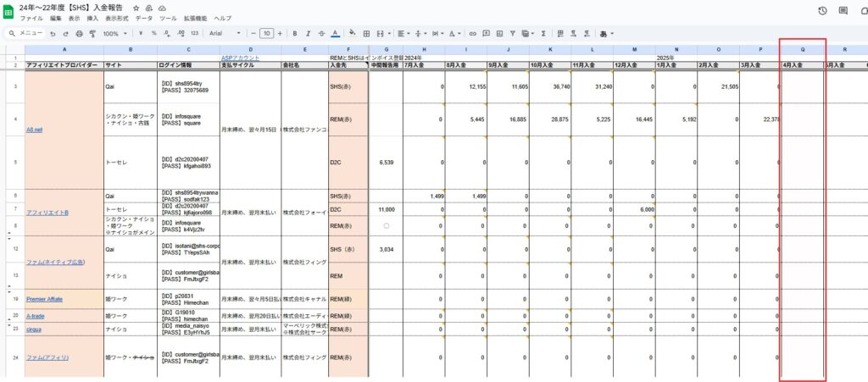Insert a link with toolbar icon
The height and width of the screenshot is (382, 868).
coord(473,34)
